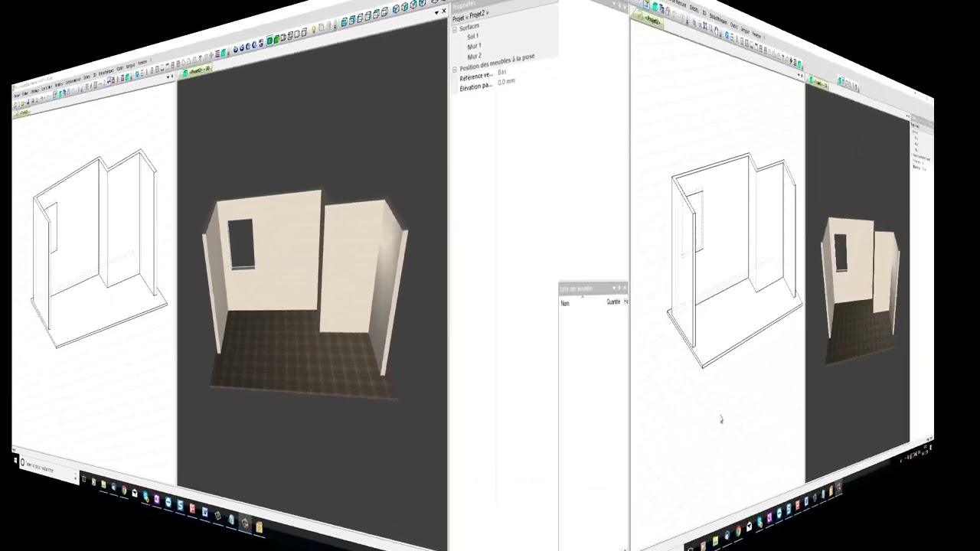The width and height of the screenshot is (980, 551).
Task: Click the Windows search box in the left taskbar
Action: coord(50,470)
